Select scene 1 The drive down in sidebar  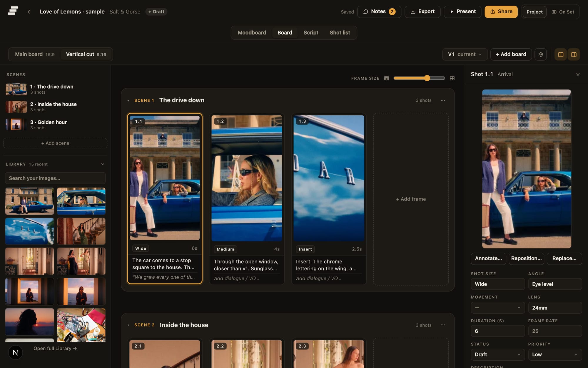tap(55, 89)
